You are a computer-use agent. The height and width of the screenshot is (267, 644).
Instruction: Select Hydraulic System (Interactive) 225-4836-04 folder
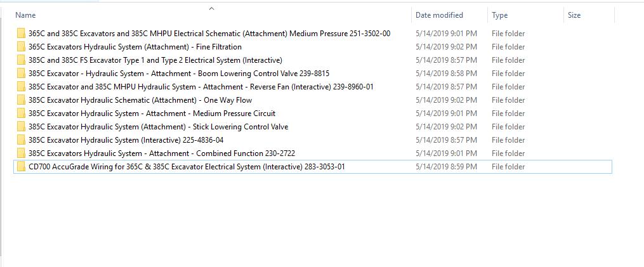coord(126,140)
